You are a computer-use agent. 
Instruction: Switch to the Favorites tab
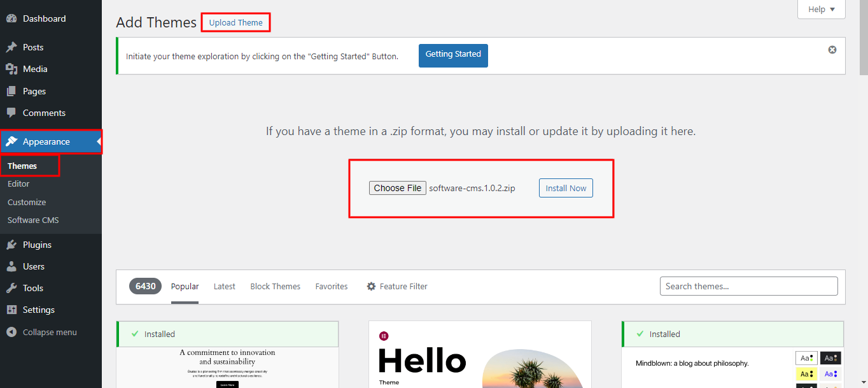pos(332,287)
